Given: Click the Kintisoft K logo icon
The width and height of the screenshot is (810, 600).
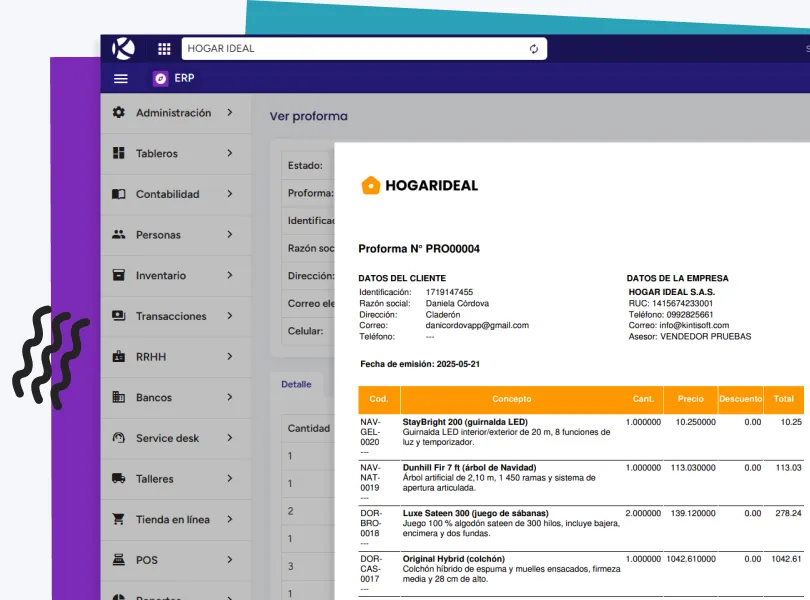Looking at the screenshot, I should (x=124, y=48).
